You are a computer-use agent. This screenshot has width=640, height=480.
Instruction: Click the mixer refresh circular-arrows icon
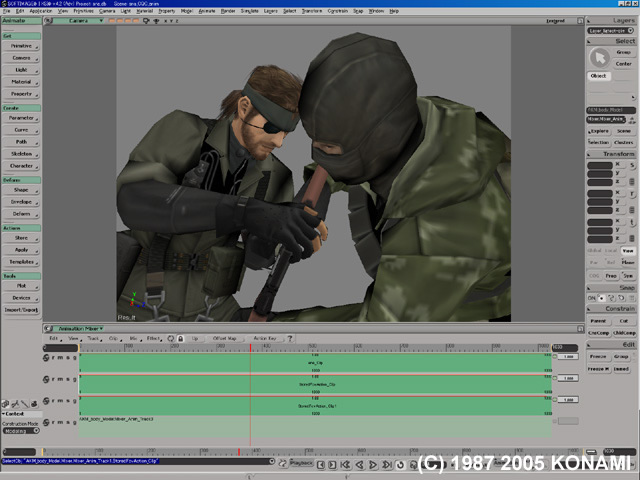[x=171, y=338]
